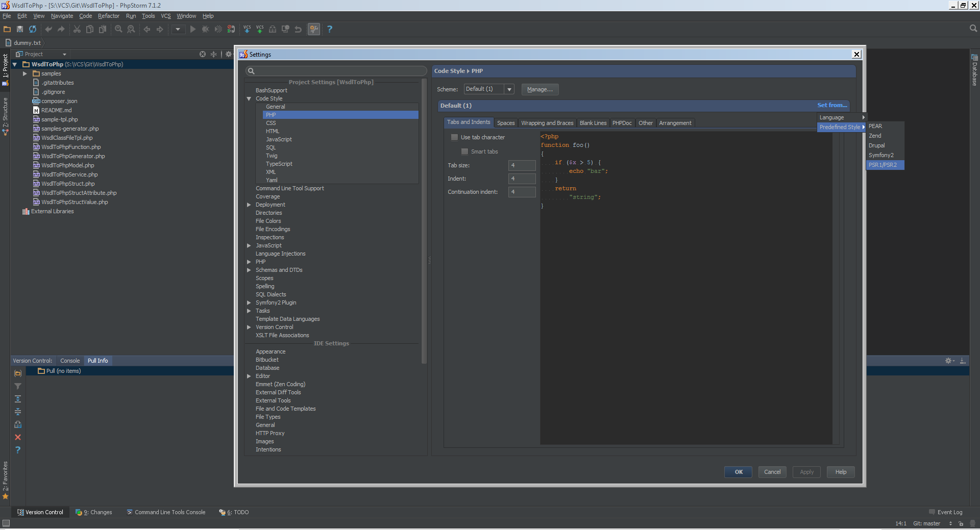The image size is (980, 530).
Task: Collapse the Code Style settings node
Action: tap(249, 98)
